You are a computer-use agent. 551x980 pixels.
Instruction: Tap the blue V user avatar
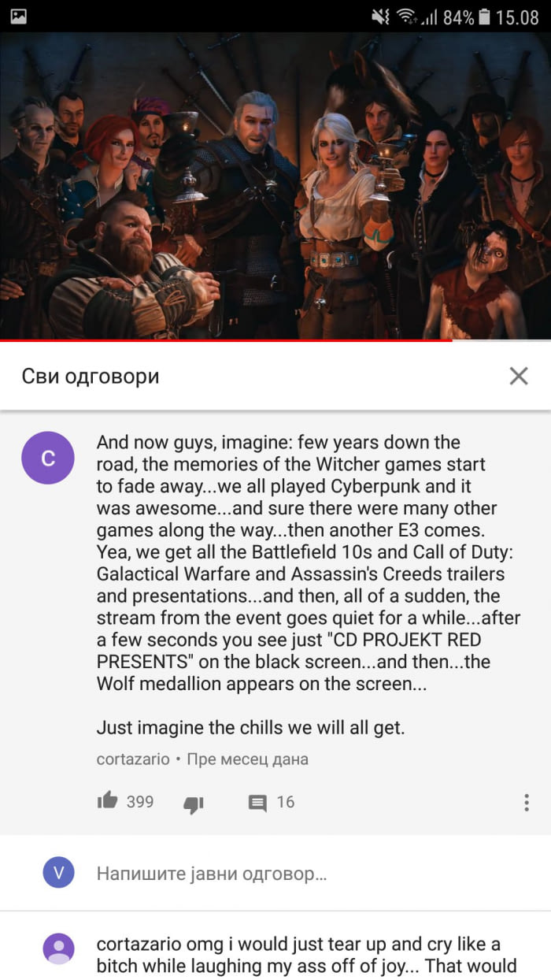click(x=59, y=872)
